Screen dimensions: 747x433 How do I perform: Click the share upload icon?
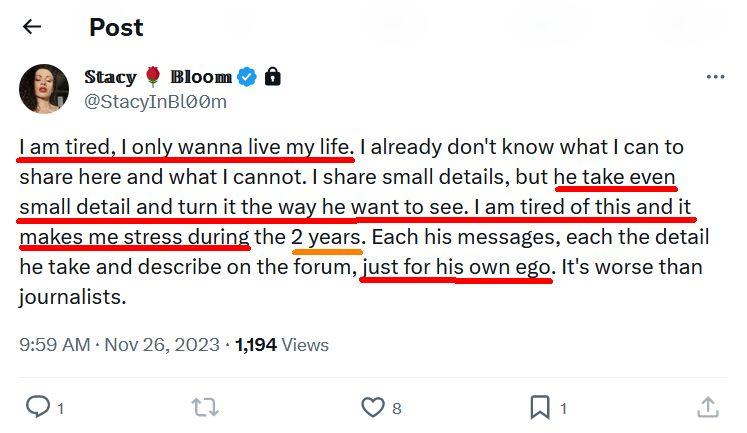tap(707, 407)
